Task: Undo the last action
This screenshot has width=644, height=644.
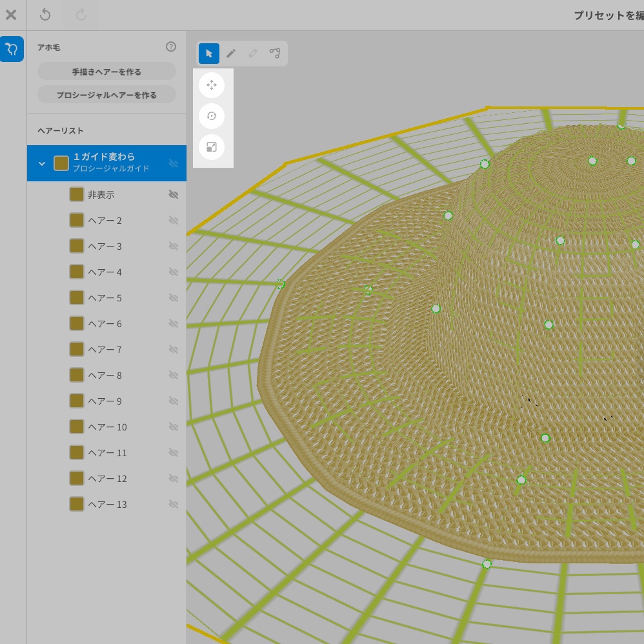Action: (45, 15)
